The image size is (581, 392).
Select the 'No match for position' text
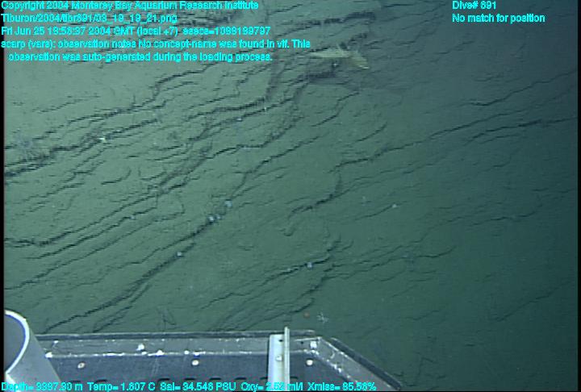pyautogui.click(x=498, y=19)
